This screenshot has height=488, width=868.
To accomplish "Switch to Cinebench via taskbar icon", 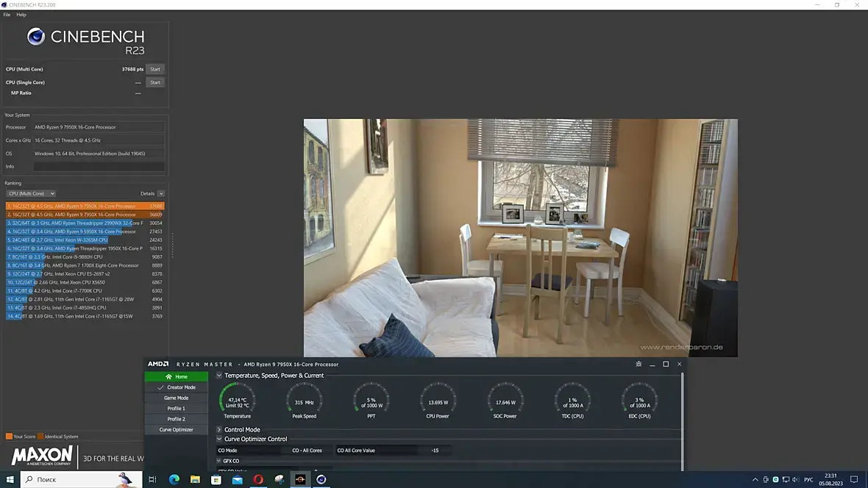I will coord(321,479).
